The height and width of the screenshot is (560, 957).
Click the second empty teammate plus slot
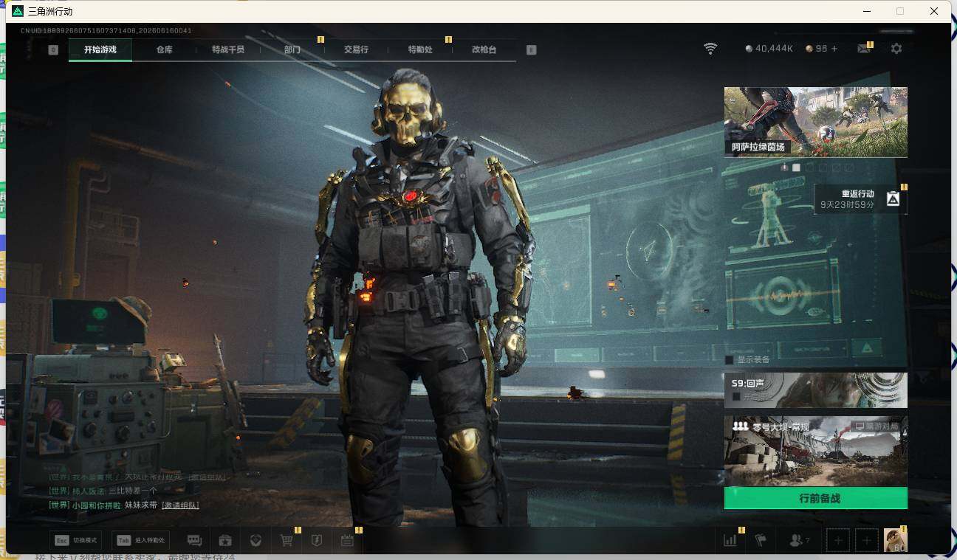coord(867,541)
